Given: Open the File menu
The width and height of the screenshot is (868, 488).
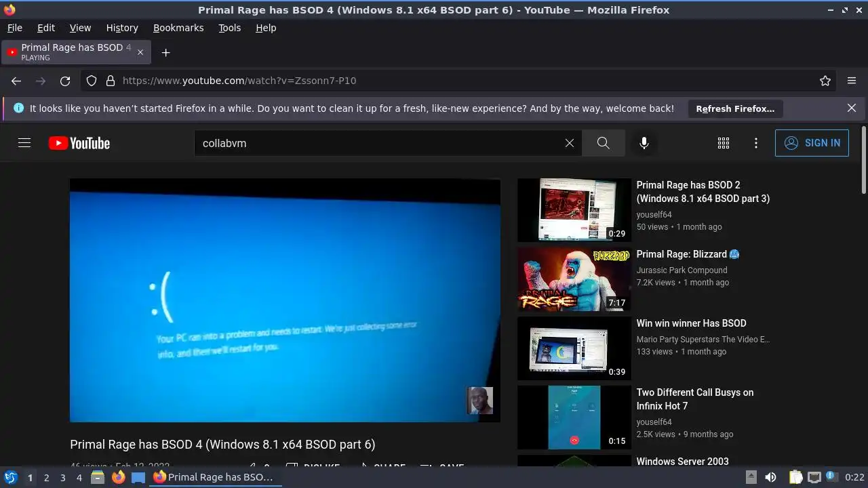Looking at the screenshot, I should (x=14, y=28).
